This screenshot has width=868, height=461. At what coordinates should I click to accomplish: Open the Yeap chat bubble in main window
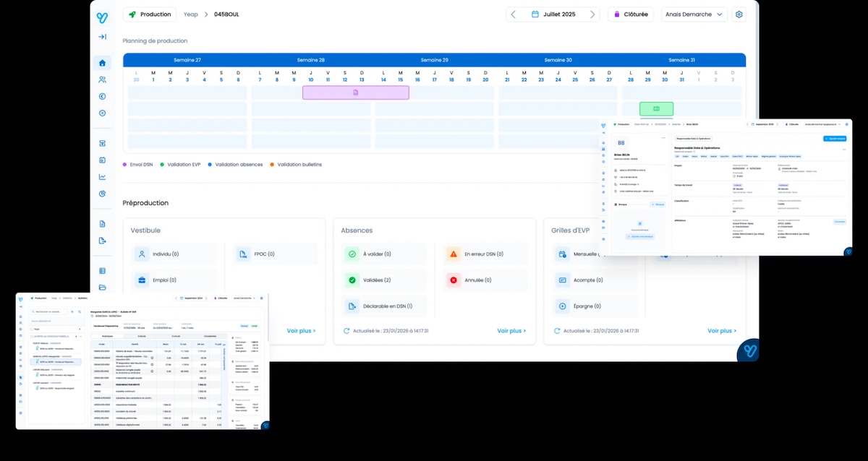point(748,350)
